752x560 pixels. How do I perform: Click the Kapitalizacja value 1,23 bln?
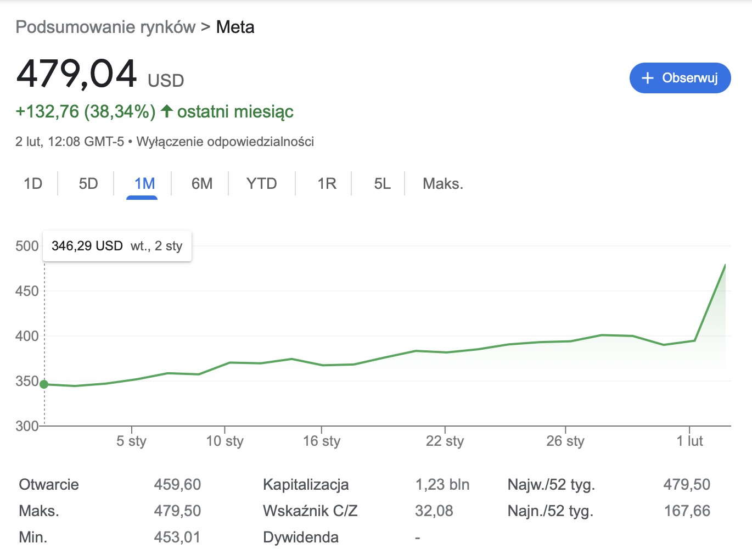(442, 484)
